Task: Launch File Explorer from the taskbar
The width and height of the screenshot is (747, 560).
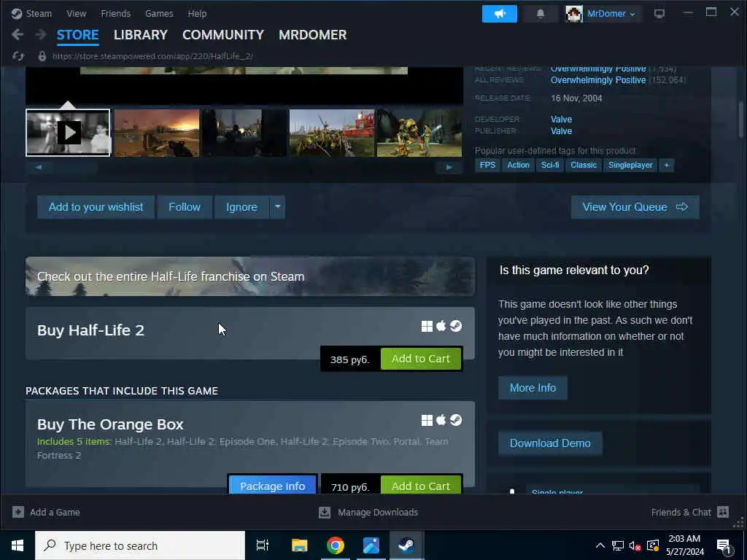Action: [x=299, y=545]
